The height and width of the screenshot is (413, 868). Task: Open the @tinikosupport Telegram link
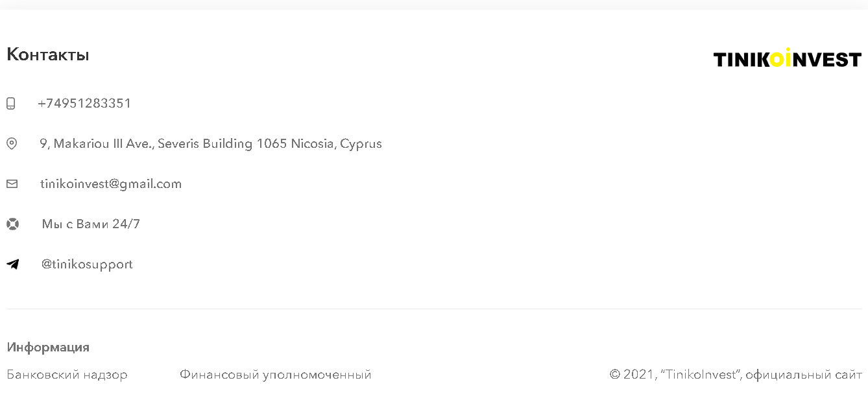(87, 265)
